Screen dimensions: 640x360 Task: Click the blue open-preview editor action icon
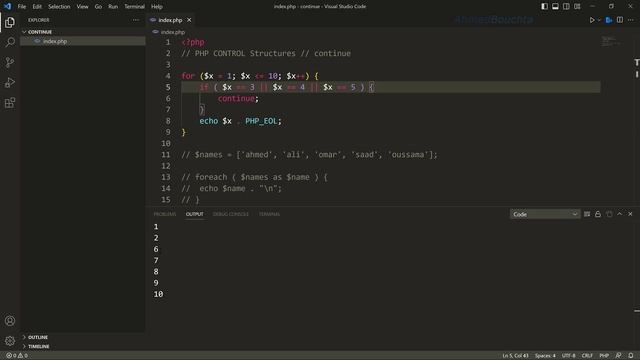pos(609,20)
